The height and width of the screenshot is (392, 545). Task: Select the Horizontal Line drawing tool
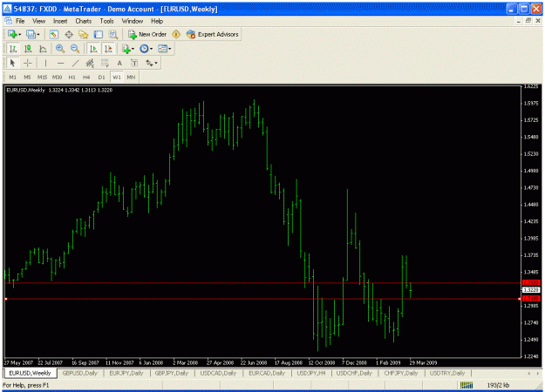tap(60, 64)
